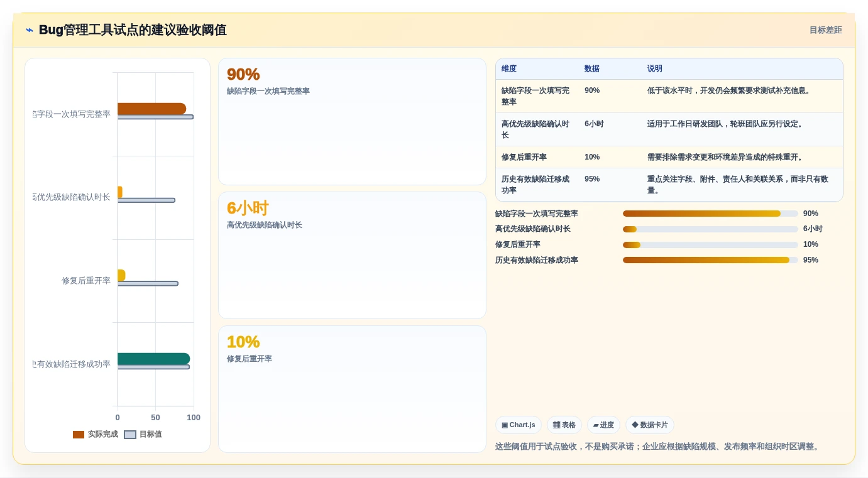The height and width of the screenshot is (478, 868).
Task: Select table cell 历史有效缺陷迁移成功率
Action: (x=537, y=185)
